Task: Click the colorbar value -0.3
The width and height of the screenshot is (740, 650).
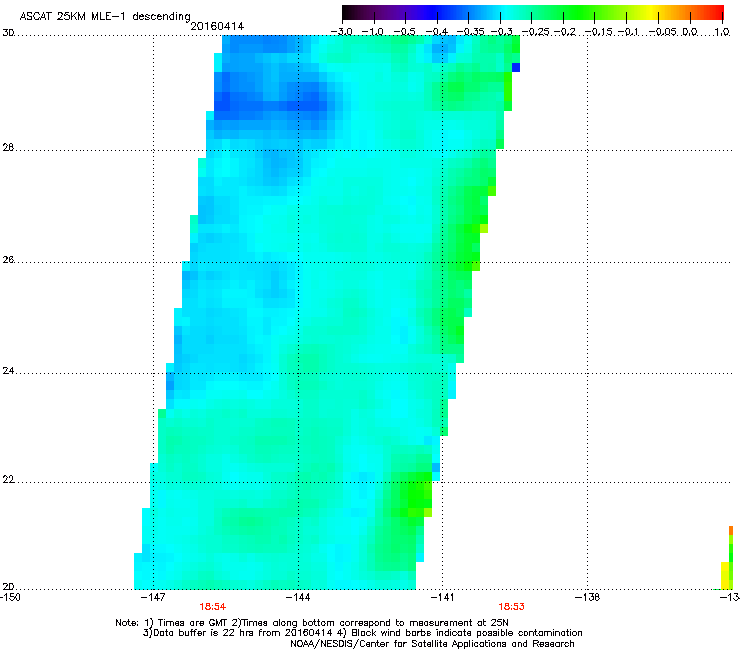Action: 502,32
